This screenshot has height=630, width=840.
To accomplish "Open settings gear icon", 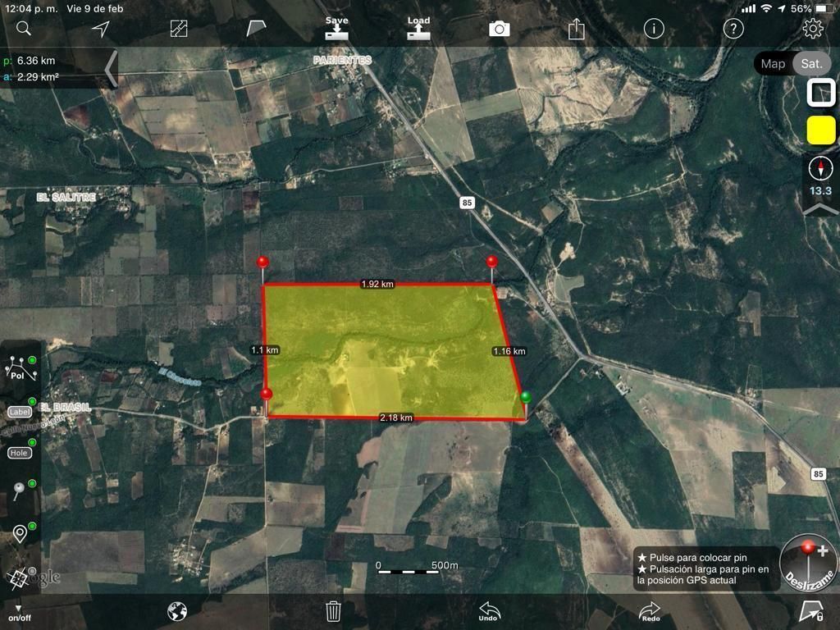I will point(813,29).
